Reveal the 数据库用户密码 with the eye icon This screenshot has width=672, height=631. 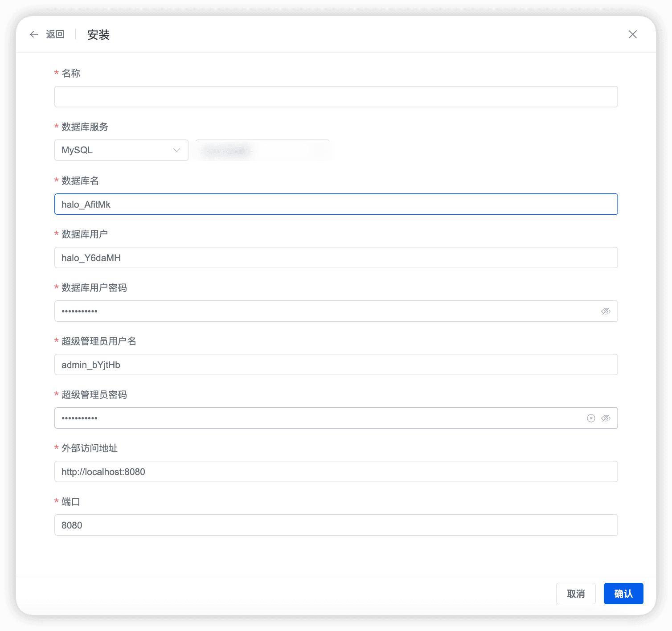pos(606,311)
